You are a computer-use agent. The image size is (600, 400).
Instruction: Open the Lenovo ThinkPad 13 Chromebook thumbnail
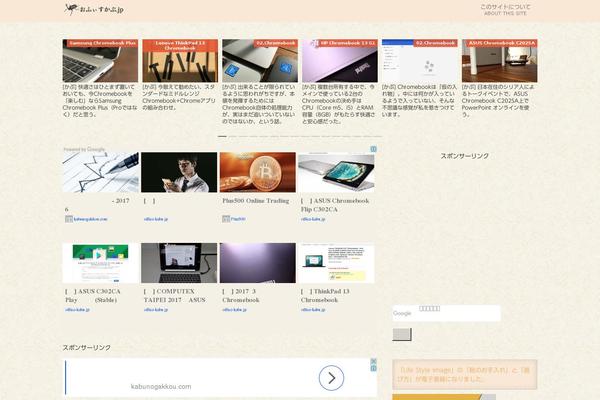tap(180, 60)
